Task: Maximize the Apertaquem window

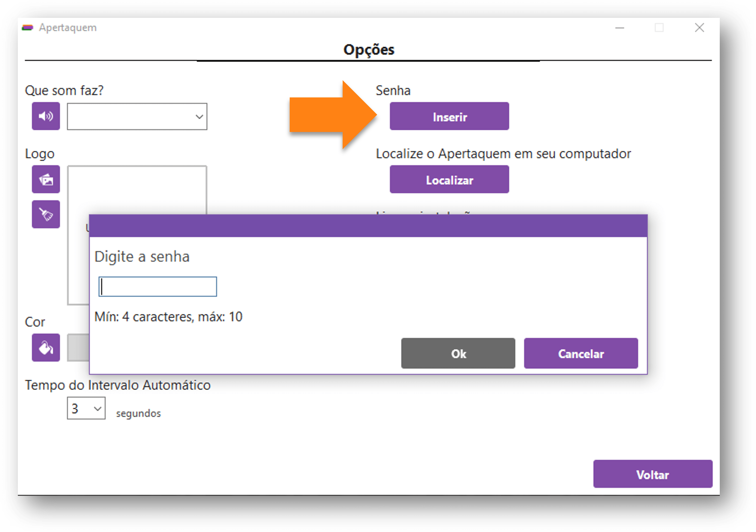Action: point(659,28)
